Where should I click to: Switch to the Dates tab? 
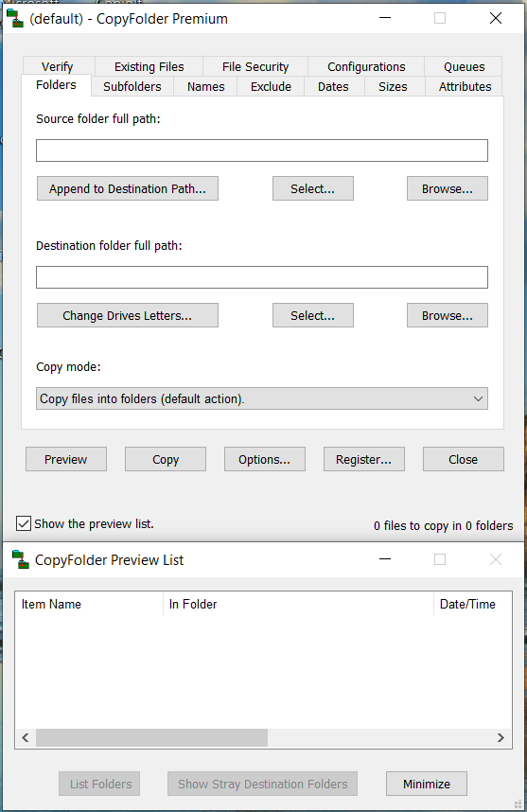333,86
